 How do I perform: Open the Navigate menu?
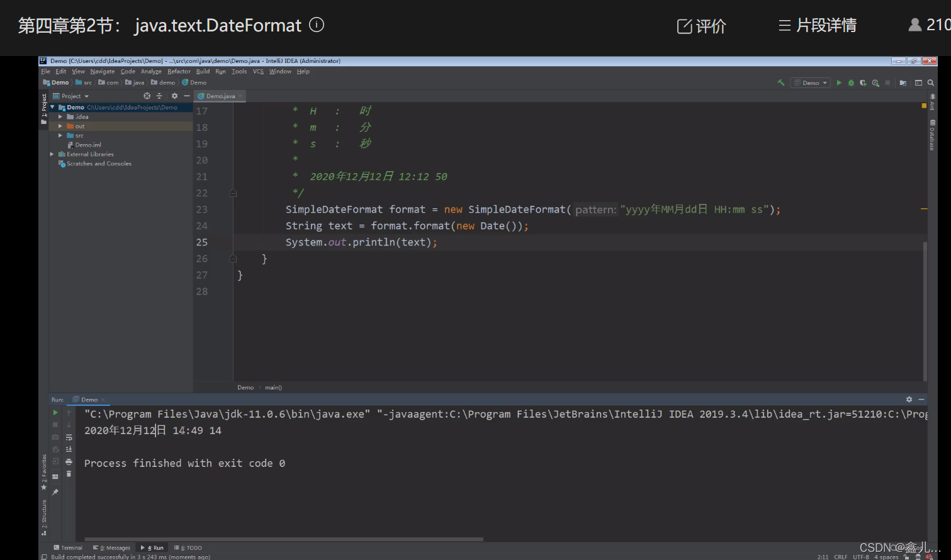(x=103, y=72)
